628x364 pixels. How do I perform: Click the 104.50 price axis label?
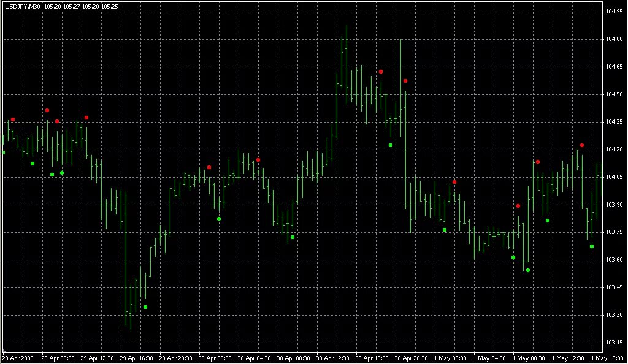[x=614, y=94]
